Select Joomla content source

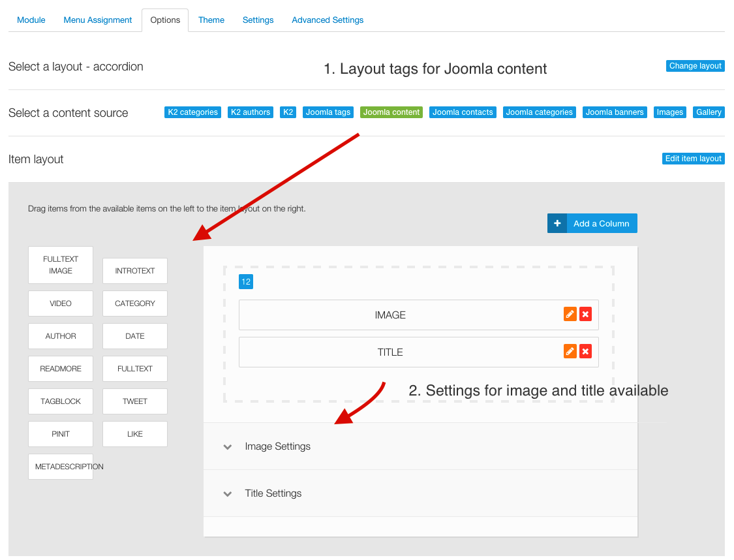(391, 112)
